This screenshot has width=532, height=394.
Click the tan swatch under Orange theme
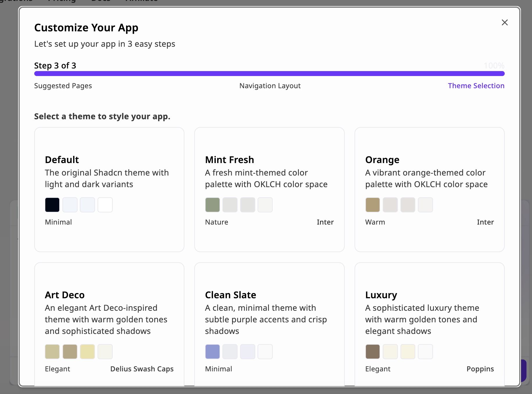tap(373, 205)
